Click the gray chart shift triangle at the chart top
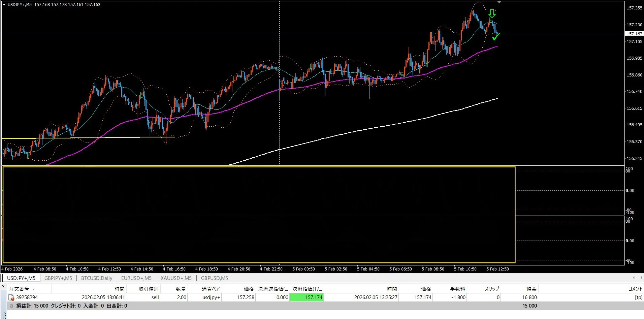 pos(499,2)
